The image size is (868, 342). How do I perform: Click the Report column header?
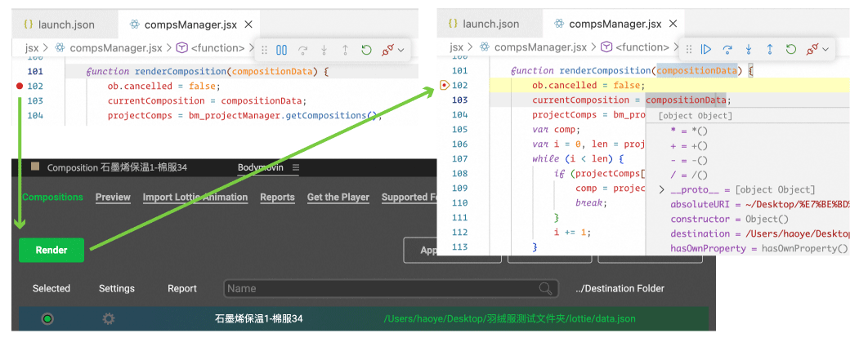pyautogui.click(x=182, y=288)
